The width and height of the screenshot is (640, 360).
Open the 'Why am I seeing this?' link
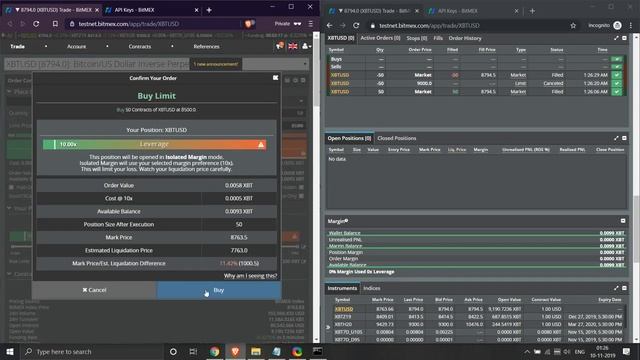250,276
